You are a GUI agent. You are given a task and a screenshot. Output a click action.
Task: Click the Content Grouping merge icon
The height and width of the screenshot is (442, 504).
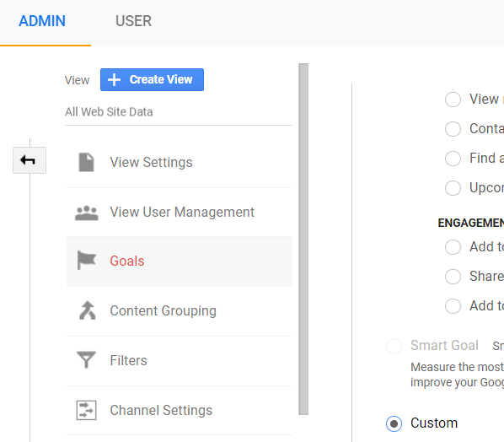pyautogui.click(x=87, y=310)
